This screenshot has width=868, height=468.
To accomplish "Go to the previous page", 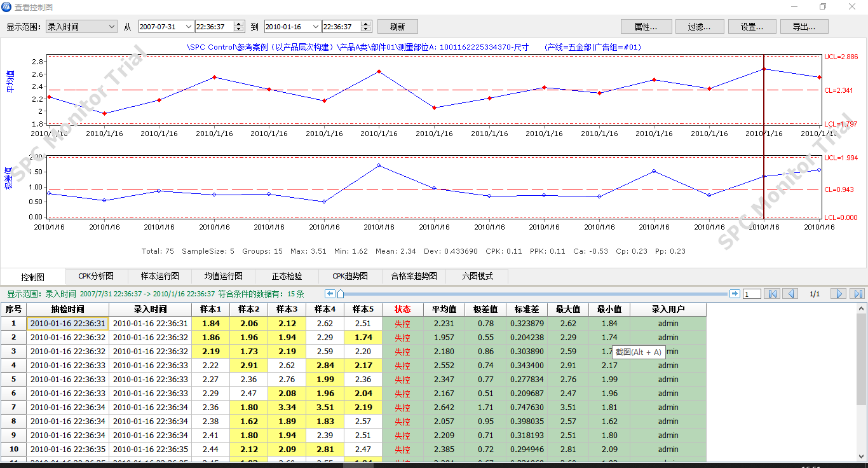I will tap(790, 294).
